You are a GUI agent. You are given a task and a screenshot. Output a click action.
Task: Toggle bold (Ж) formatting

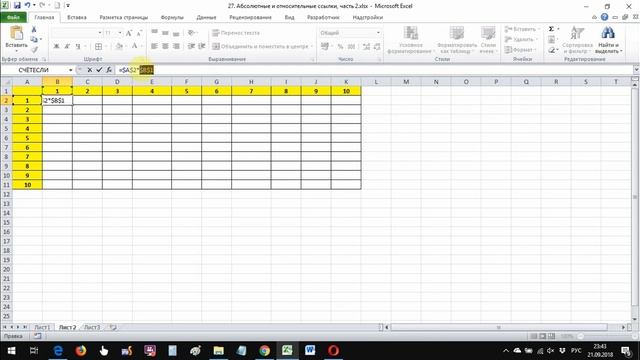tap(56, 47)
